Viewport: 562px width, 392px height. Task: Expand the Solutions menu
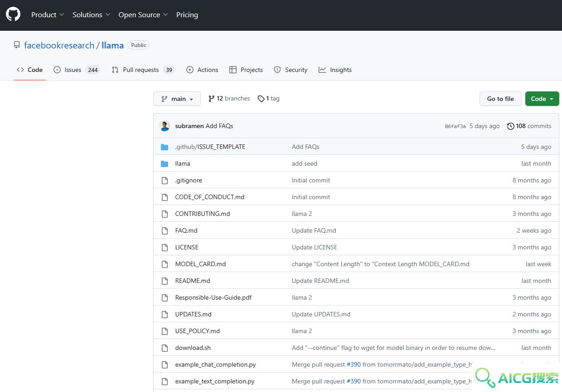(x=92, y=15)
